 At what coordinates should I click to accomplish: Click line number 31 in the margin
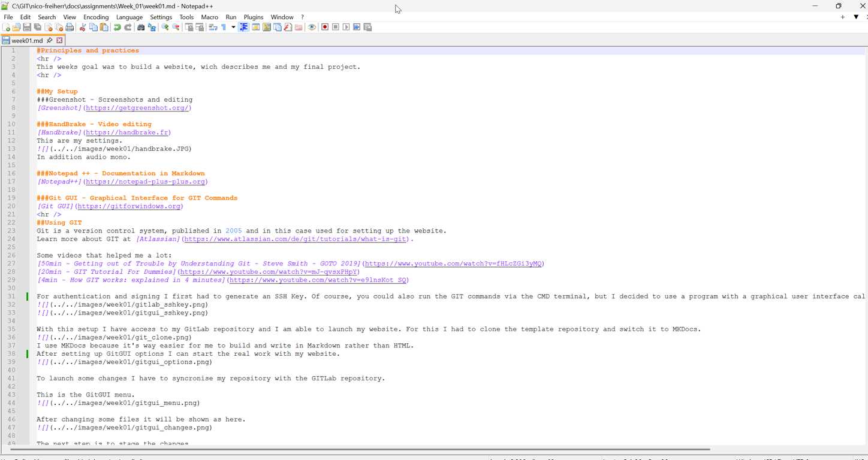coord(12,296)
